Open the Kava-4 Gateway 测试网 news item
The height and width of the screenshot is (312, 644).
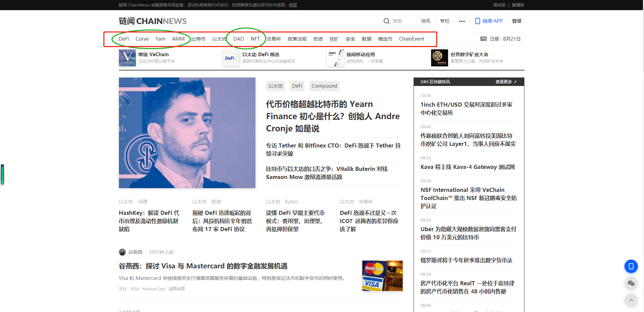468,167
